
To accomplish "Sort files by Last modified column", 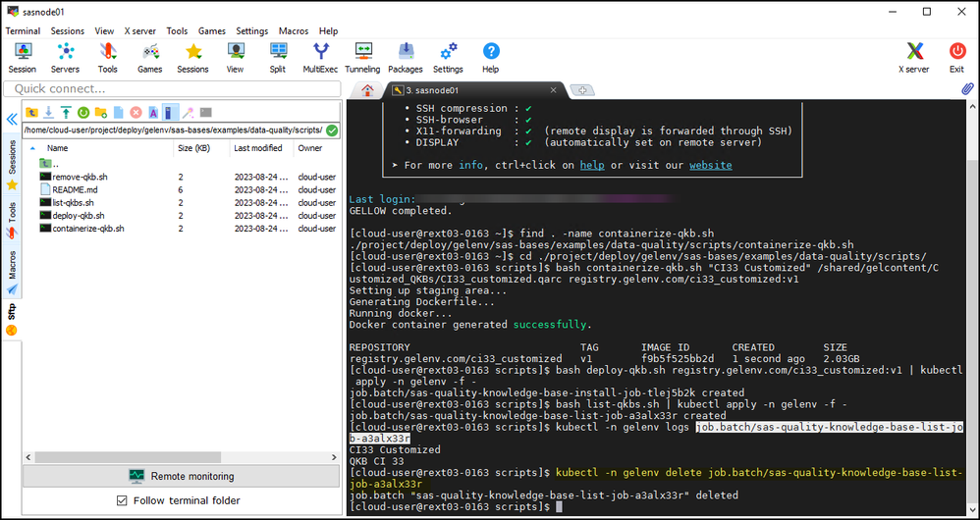I will pos(257,148).
